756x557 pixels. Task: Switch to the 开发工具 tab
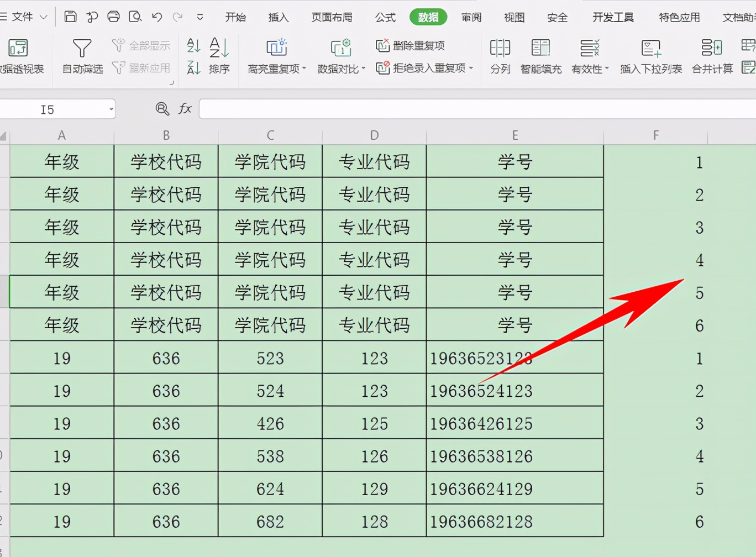[x=613, y=17]
